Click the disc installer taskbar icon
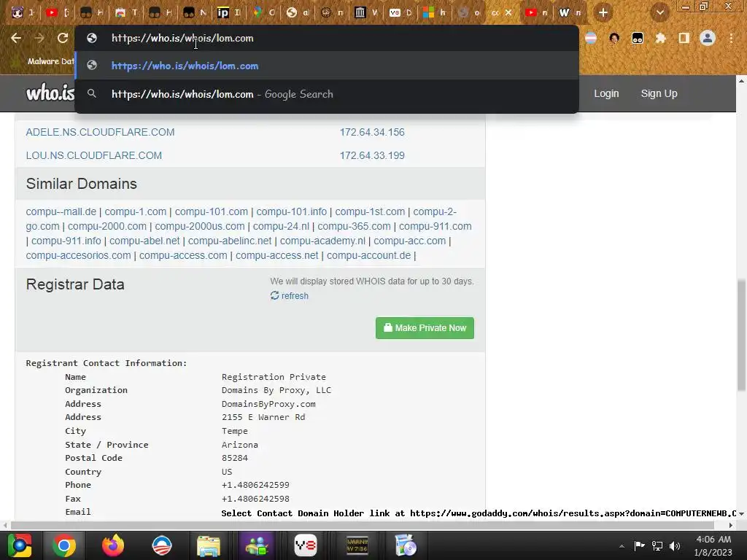 pos(406,545)
